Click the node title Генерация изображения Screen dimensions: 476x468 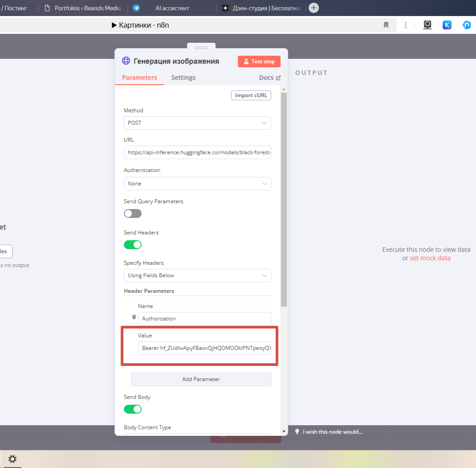(x=176, y=61)
